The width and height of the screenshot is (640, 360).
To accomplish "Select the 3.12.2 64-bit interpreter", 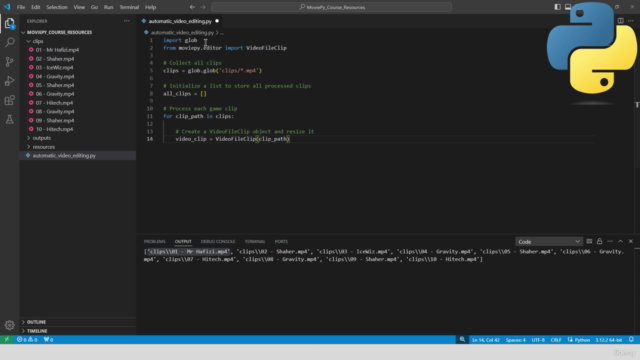I will [x=608, y=340].
